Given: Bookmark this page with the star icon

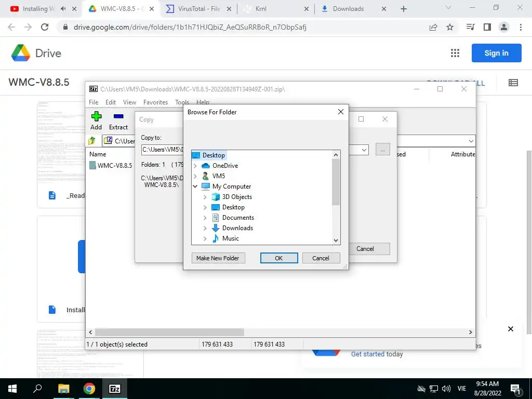Looking at the screenshot, I should [x=450, y=27].
